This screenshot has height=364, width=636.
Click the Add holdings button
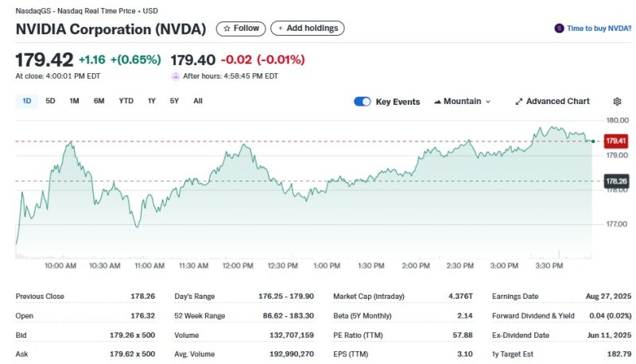pyautogui.click(x=307, y=29)
